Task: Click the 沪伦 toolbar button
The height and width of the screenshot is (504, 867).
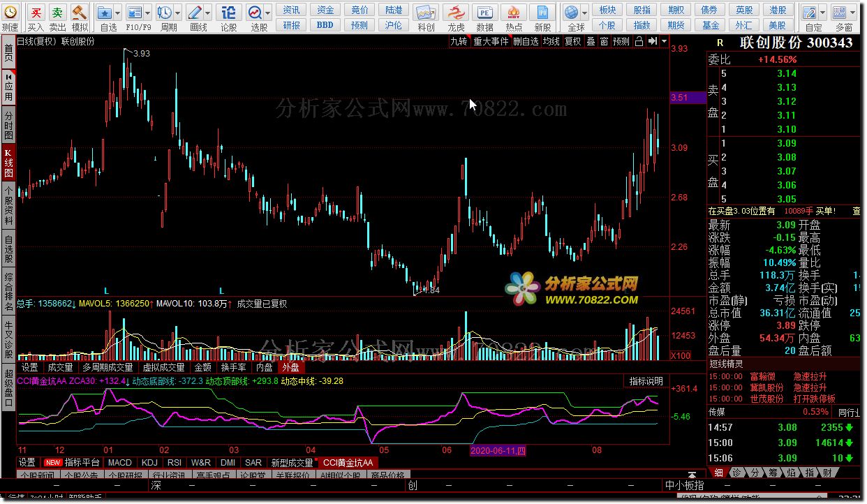Action: [x=394, y=25]
